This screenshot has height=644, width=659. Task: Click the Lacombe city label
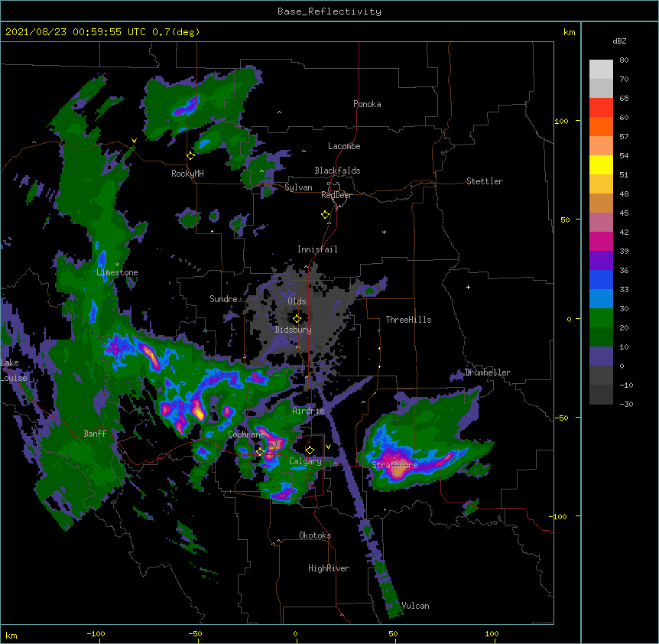tap(344, 146)
